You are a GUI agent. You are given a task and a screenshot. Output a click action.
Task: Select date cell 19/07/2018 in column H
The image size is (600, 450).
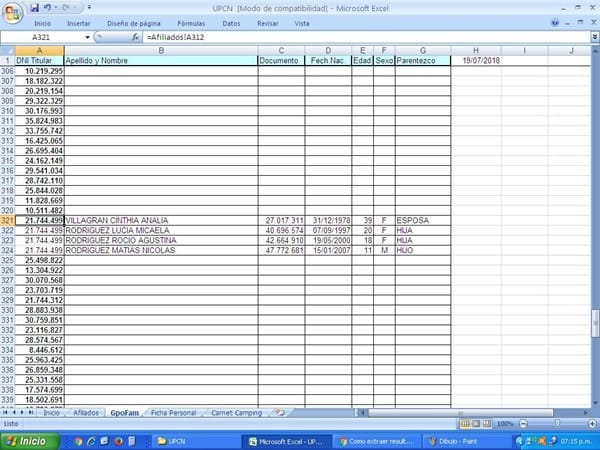pos(476,60)
